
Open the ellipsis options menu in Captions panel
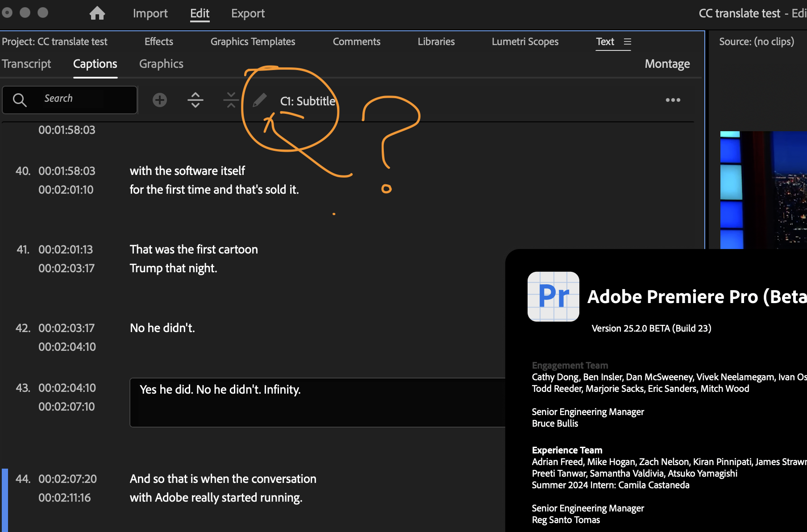pyautogui.click(x=673, y=100)
